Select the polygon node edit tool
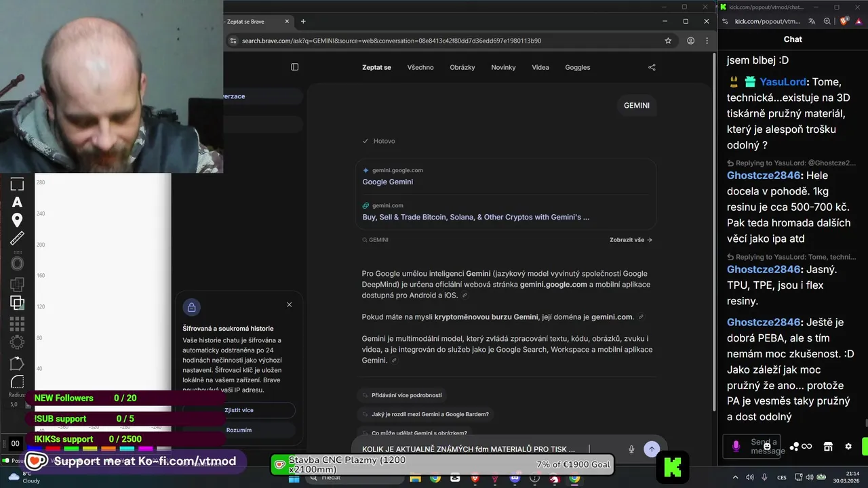 tap(17, 363)
